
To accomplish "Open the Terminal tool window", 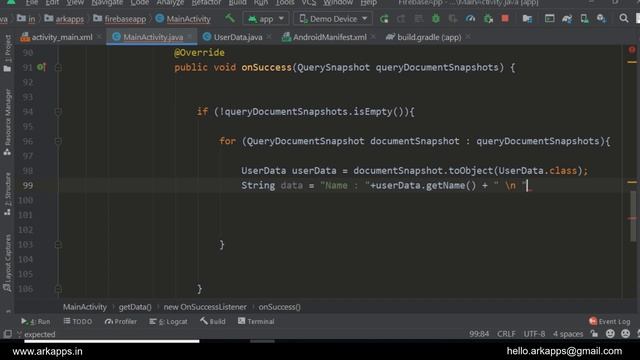I will coord(256,322).
